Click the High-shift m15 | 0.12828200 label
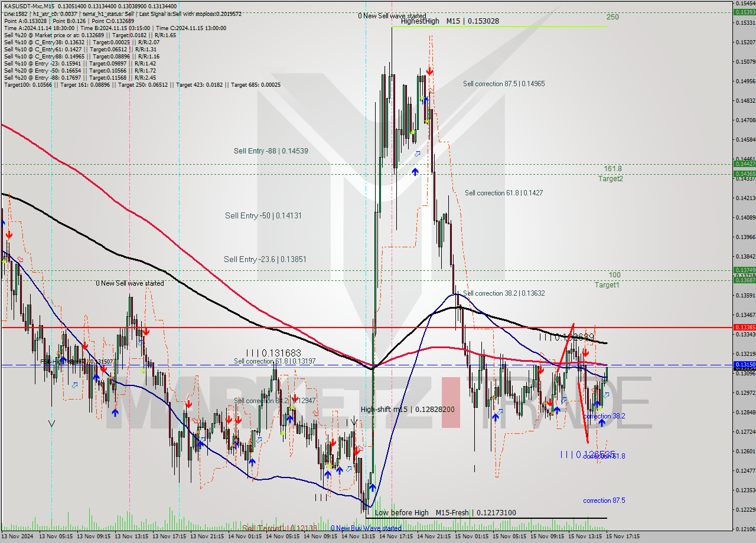The width and height of the screenshot is (756, 543). click(408, 409)
